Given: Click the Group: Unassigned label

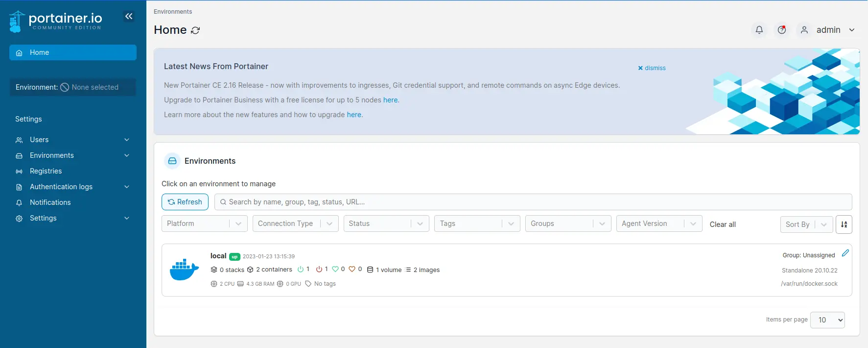Looking at the screenshot, I should 809,255.
